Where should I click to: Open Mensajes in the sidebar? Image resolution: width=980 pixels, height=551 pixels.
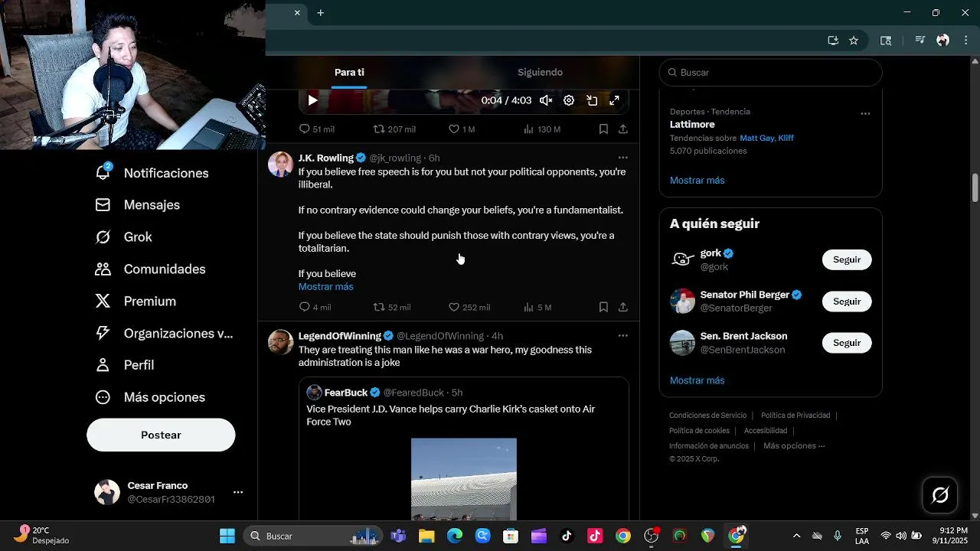(137, 205)
